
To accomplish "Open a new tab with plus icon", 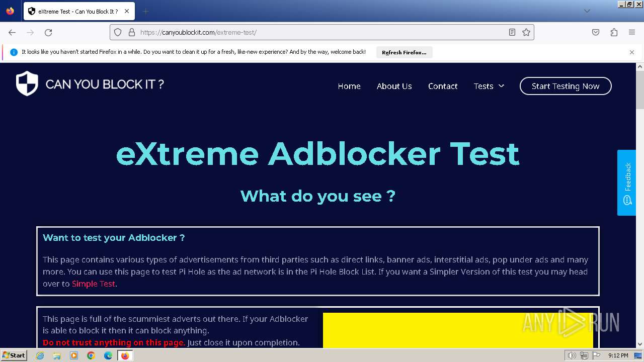I will pos(145,11).
